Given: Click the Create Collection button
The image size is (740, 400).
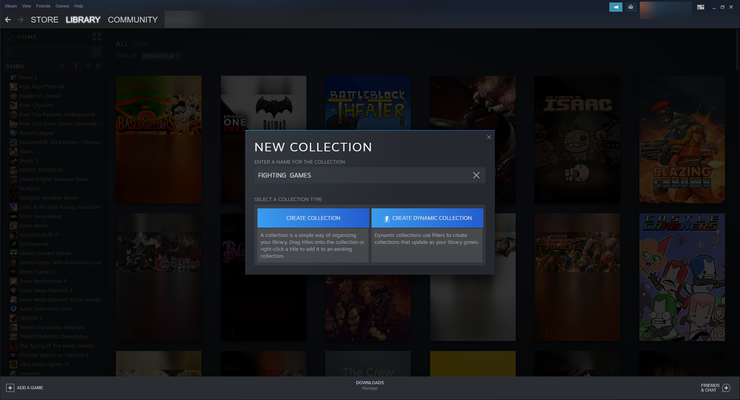Looking at the screenshot, I should point(313,218).
